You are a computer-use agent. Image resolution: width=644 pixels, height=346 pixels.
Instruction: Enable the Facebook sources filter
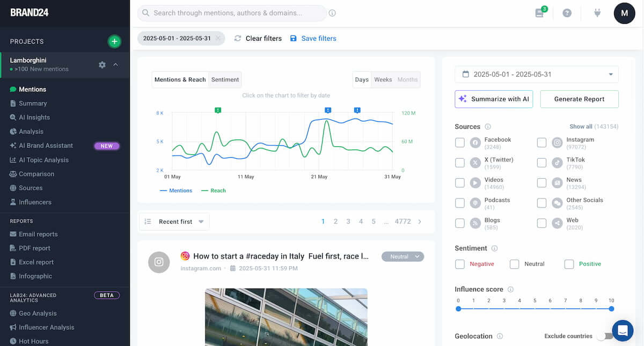pyautogui.click(x=460, y=142)
